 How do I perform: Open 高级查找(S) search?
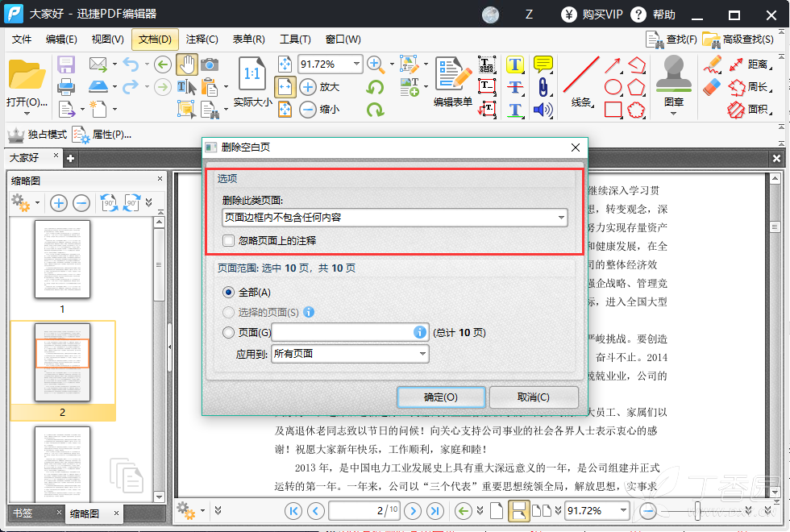[738, 39]
